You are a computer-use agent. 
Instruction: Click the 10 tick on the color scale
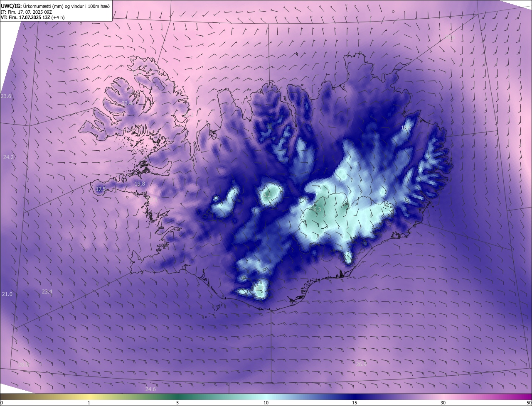point(266,403)
